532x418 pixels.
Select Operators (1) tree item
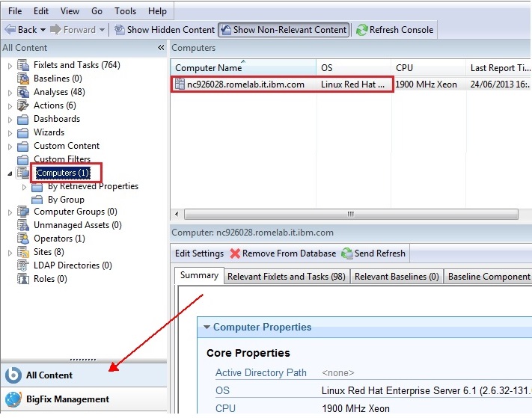pos(59,239)
